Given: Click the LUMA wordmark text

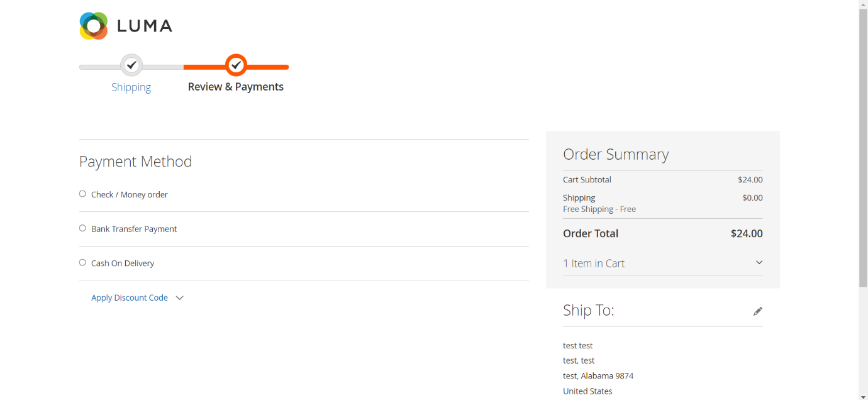Looking at the screenshot, I should (145, 26).
